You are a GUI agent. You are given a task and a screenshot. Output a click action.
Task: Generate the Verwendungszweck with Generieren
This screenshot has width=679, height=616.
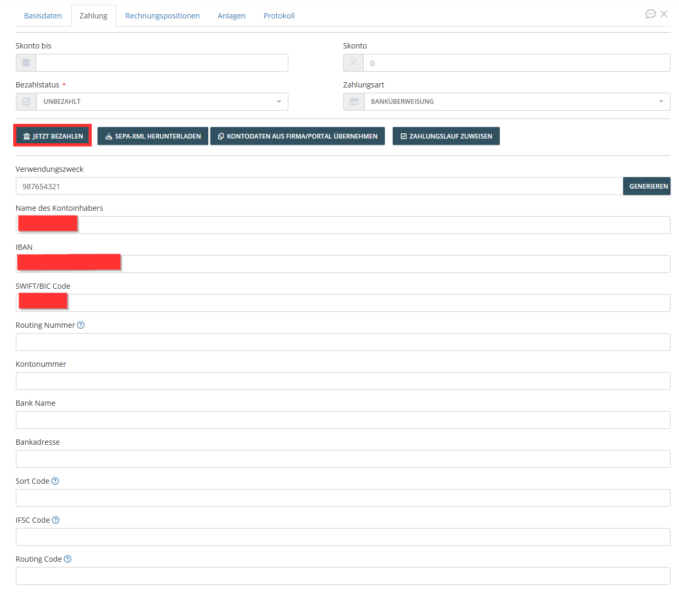point(647,186)
